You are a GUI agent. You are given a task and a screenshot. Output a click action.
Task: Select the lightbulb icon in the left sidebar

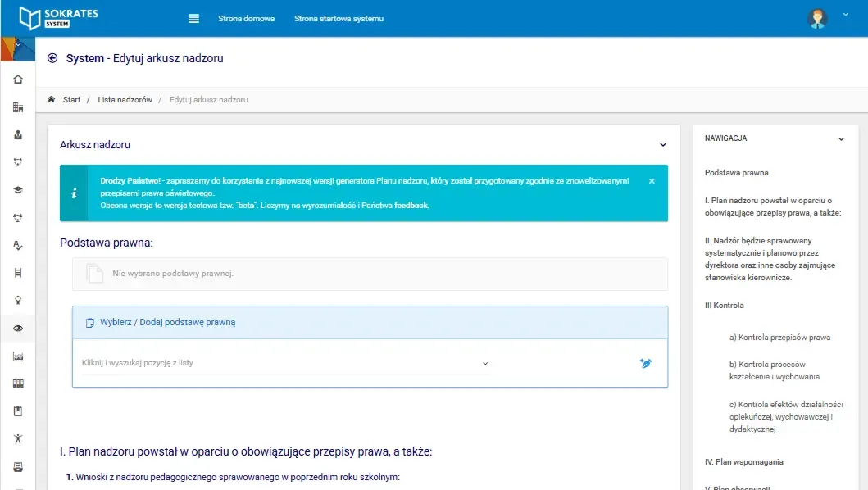point(18,300)
